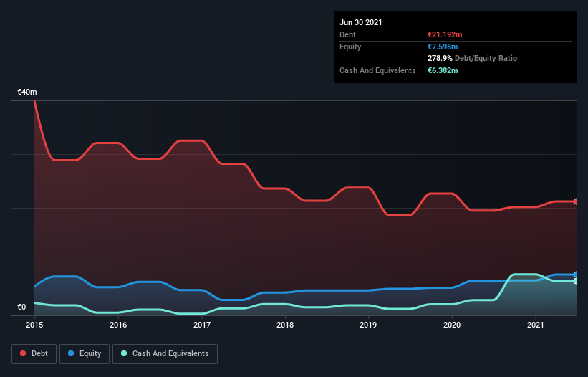
Task: Click the €7.598m equity value
Action: 443,47
